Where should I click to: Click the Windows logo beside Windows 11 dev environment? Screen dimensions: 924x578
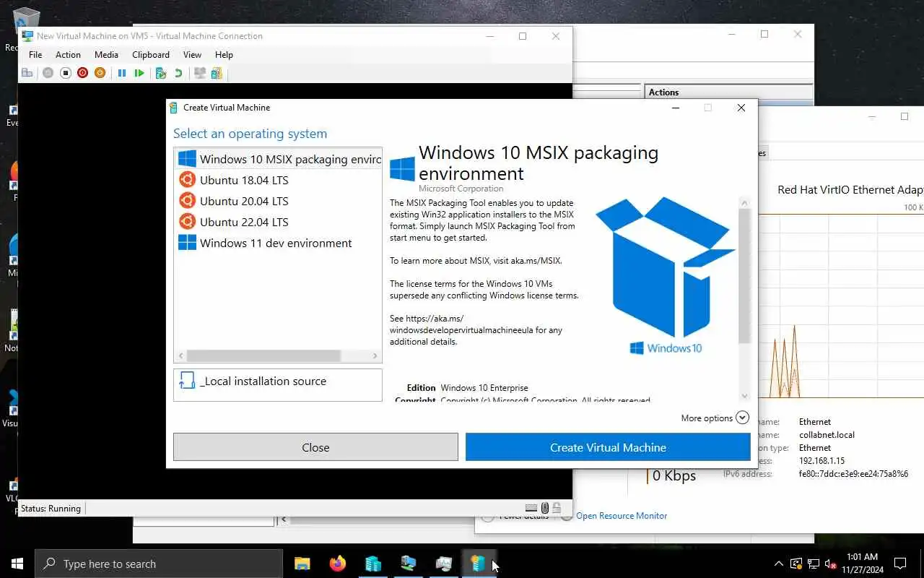point(187,243)
